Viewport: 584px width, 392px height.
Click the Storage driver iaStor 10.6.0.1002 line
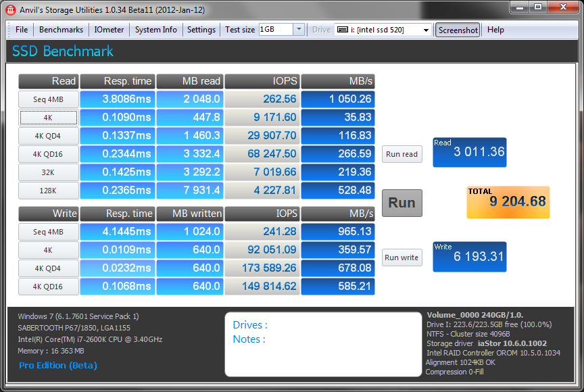pyautogui.click(x=487, y=343)
